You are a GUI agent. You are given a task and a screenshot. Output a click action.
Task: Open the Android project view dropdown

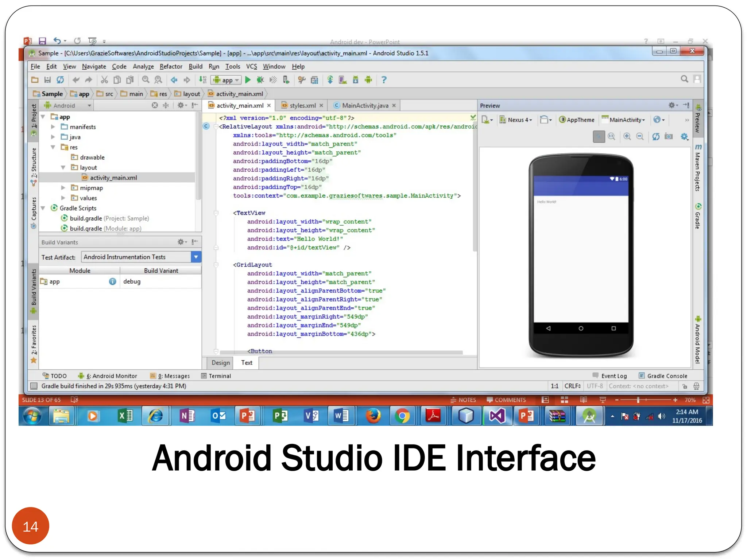(67, 105)
